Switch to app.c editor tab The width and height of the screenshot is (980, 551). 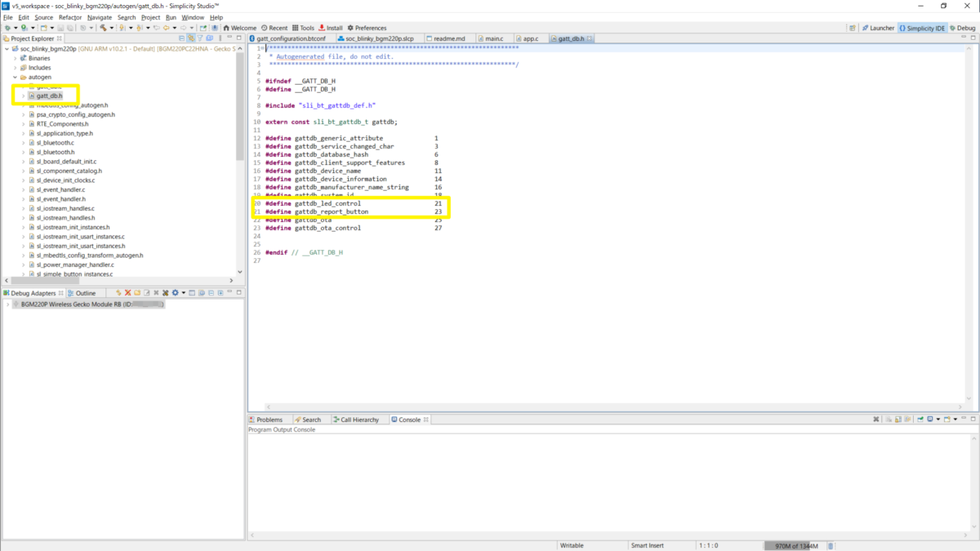531,38
